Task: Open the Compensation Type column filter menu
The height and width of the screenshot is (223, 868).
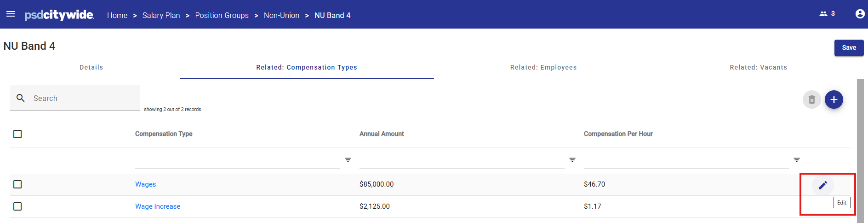Action: 348,160
